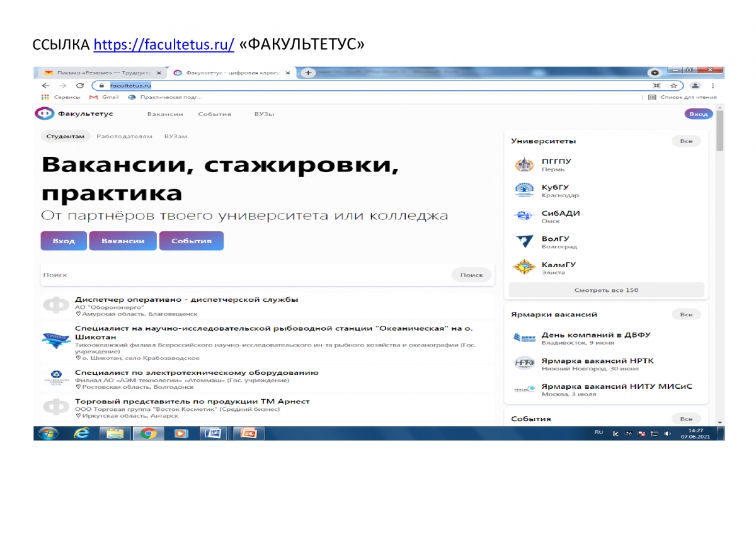The width and height of the screenshot is (756, 535).
Task: Open the События menu in site header
Action: [214, 114]
